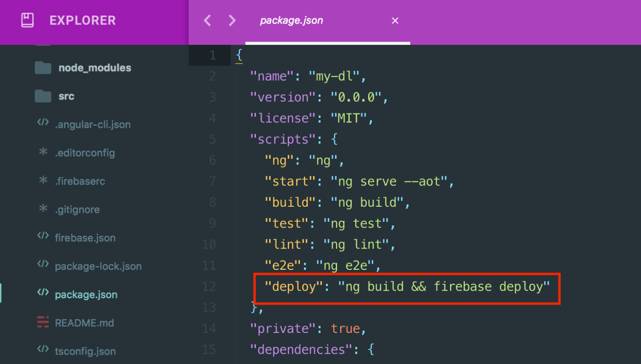Select the README.md markdown icon
This screenshot has width=641, height=364.
click(x=42, y=322)
